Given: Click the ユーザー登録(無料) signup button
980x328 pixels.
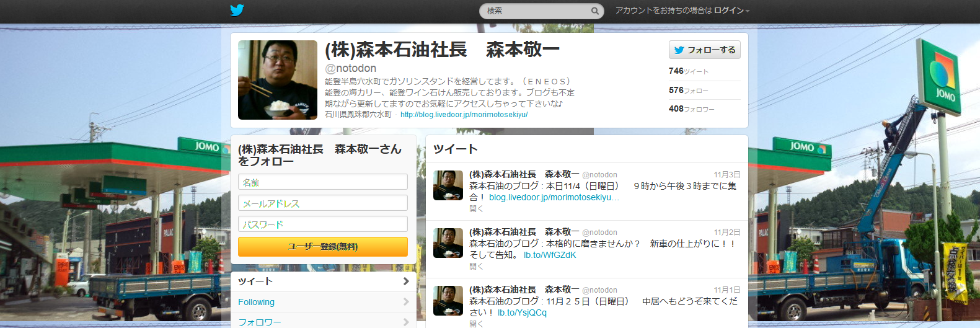Looking at the screenshot, I should point(322,247).
